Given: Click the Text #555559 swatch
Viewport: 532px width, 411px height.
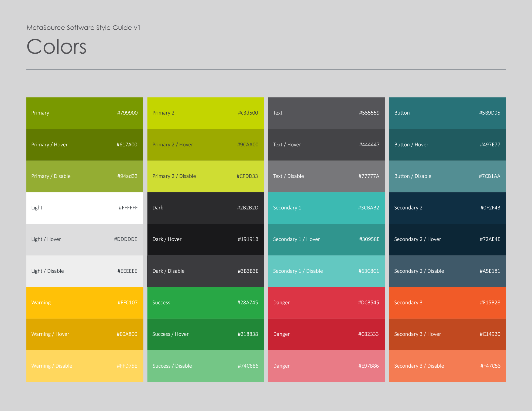Looking at the screenshot, I should 326,113.
